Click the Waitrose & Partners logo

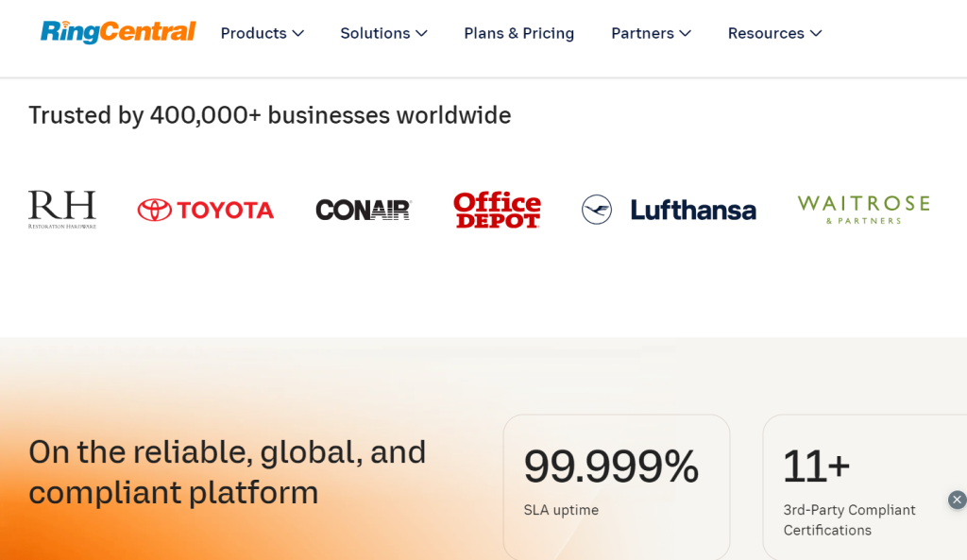[863, 209]
